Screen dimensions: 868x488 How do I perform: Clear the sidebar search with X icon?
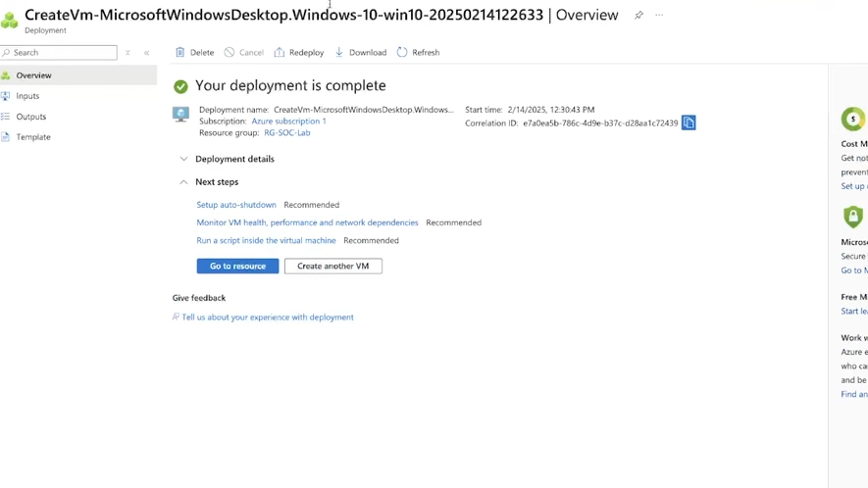128,53
